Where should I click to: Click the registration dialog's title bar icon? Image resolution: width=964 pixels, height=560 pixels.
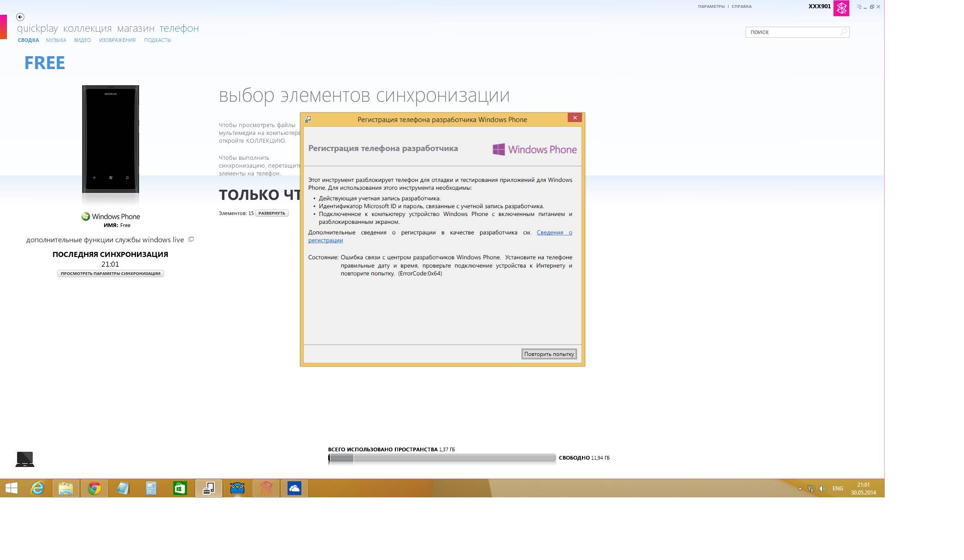[x=308, y=119]
